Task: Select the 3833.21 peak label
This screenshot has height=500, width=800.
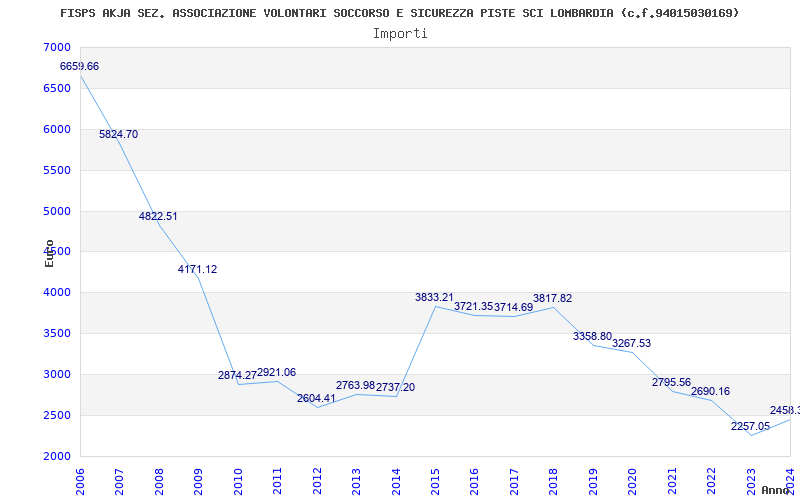Action: [434, 297]
